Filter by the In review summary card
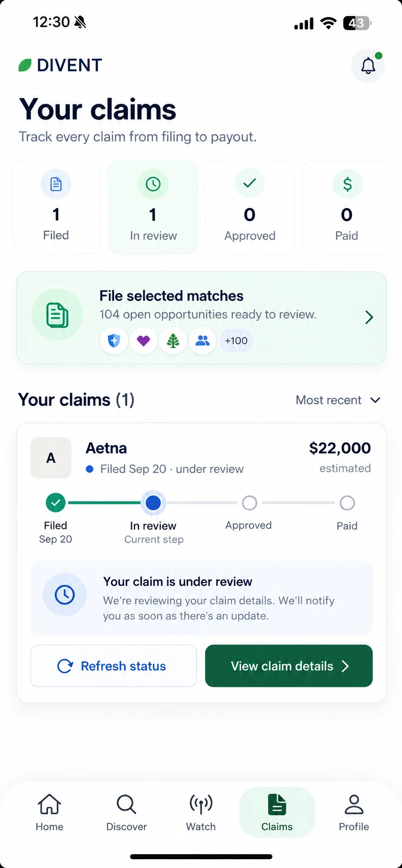This screenshot has height=868, width=402. 153,207
